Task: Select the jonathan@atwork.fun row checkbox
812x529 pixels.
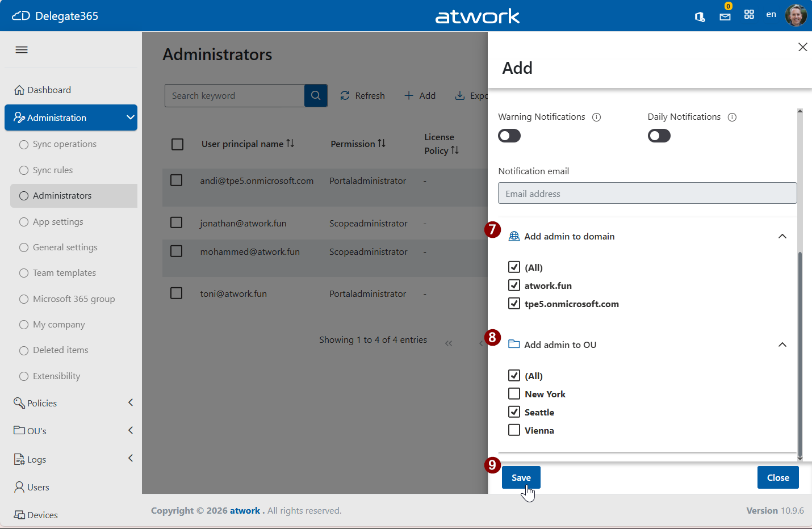Action: click(x=176, y=222)
